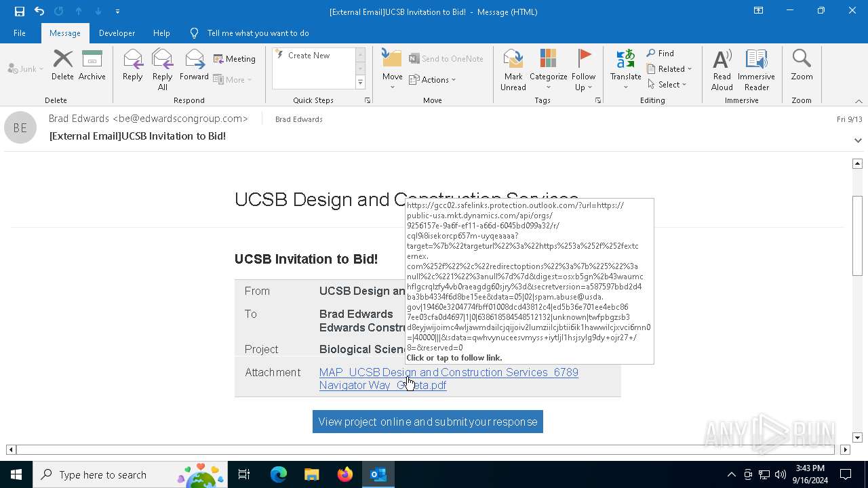Expand the Select dropdown
This screenshot has width=868, height=488.
point(667,84)
